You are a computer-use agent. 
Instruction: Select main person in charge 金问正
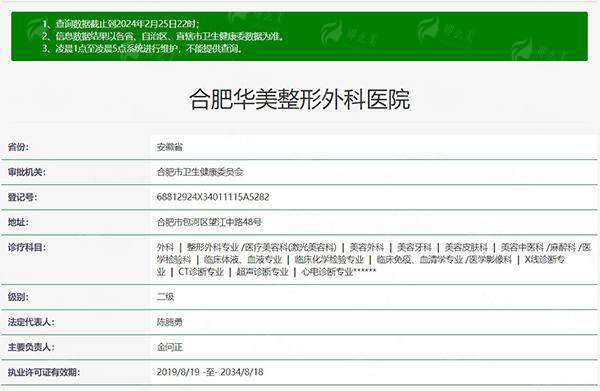(x=170, y=347)
